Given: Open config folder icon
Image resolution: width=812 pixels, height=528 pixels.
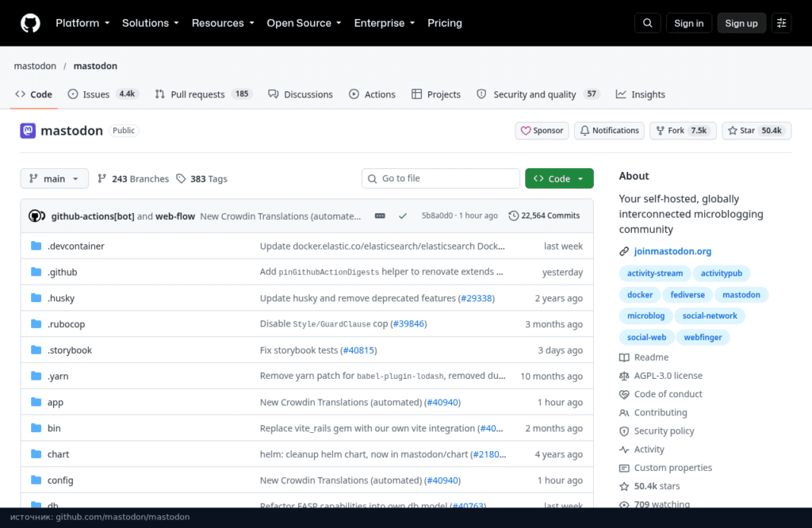Looking at the screenshot, I should [x=36, y=480].
